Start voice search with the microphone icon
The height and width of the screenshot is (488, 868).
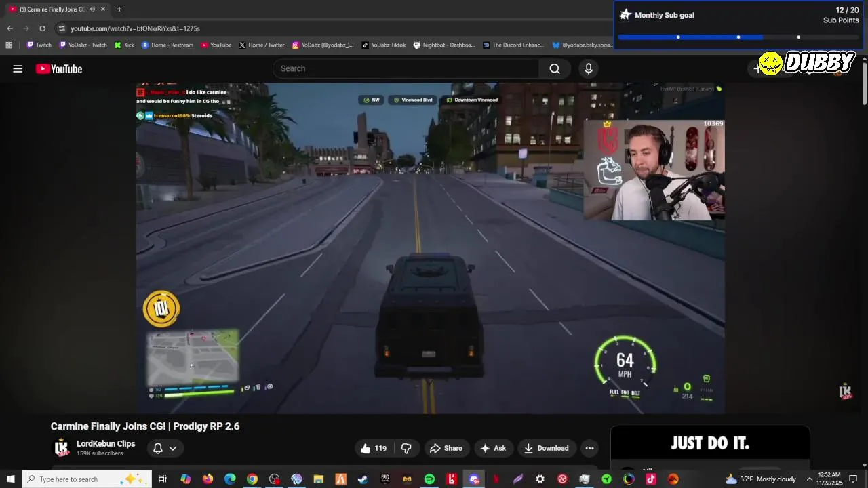tap(589, 68)
